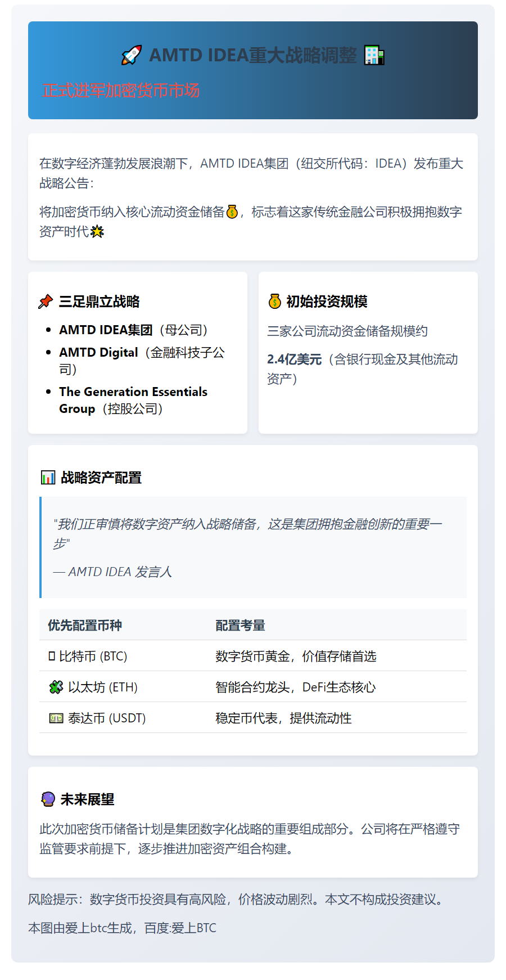Viewport: 506px width, 980px height.
Task: Click the bar chart icon beside 战略资产配置
Action: 48,478
